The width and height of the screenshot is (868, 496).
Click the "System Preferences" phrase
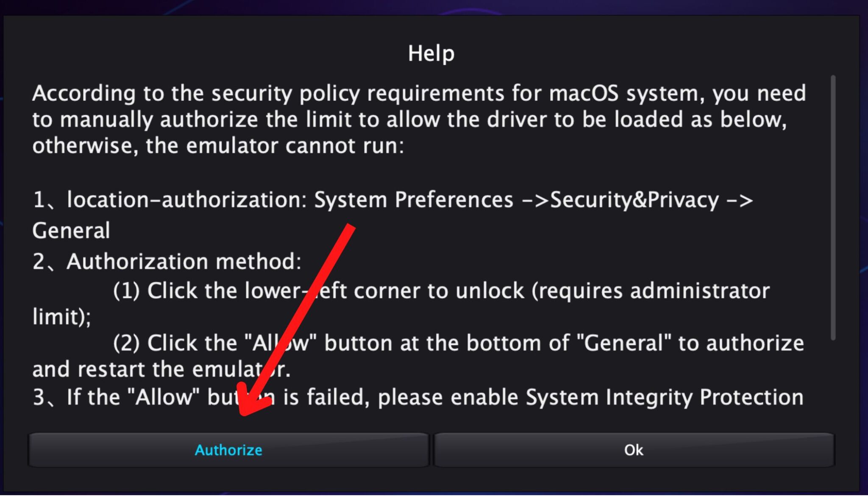[x=413, y=200]
